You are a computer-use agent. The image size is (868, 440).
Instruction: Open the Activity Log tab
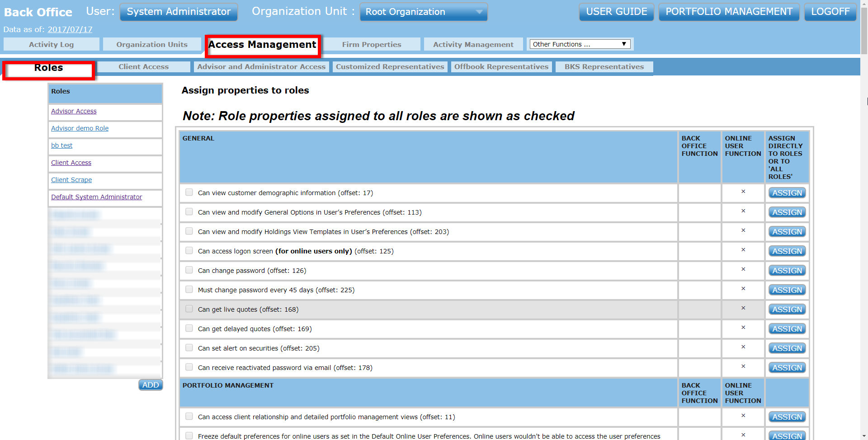pos(51,44)
